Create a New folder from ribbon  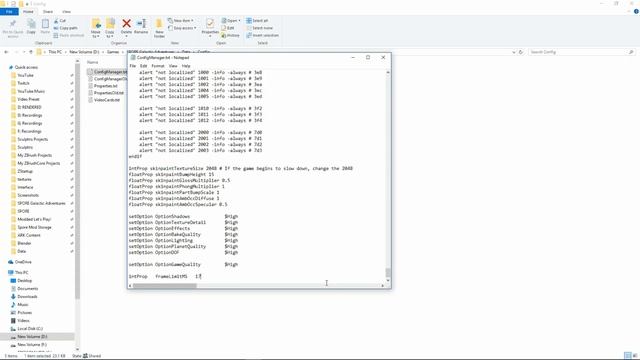click(159, 28)
